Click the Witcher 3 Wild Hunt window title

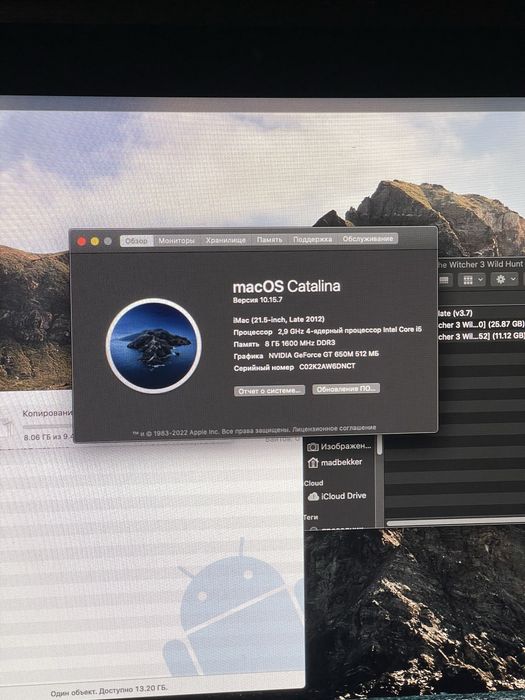coord(480,264)
